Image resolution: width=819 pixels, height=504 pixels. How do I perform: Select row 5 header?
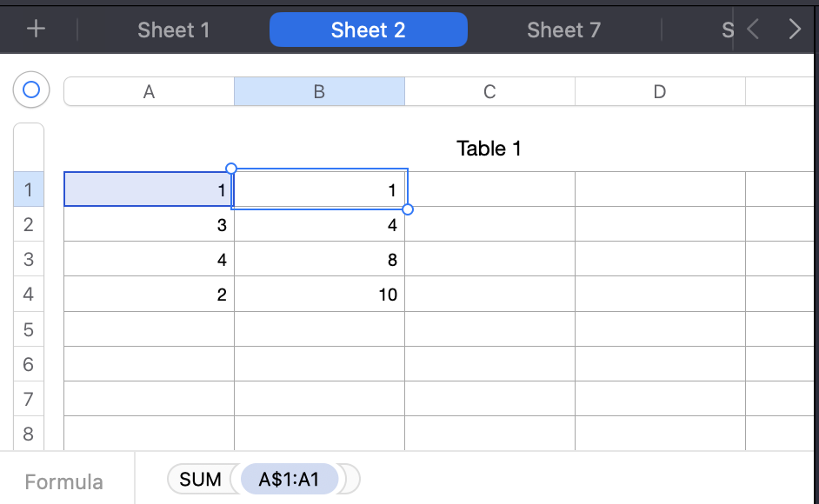29,329
